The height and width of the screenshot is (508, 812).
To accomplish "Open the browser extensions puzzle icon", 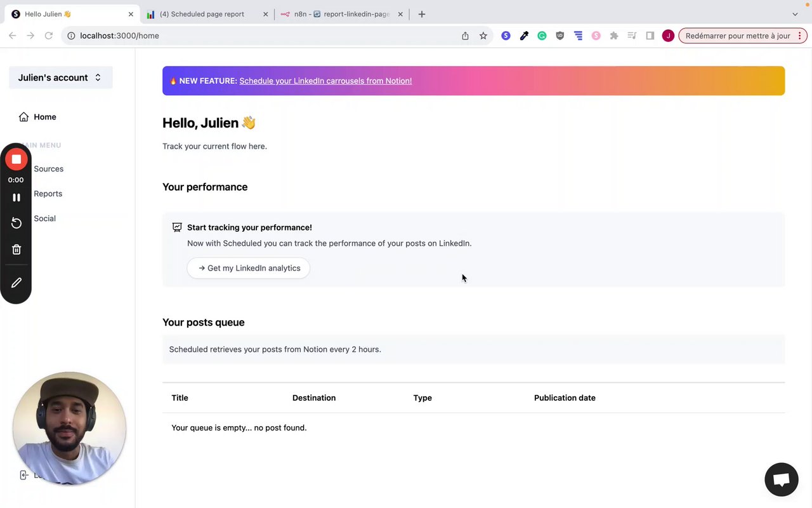I will (613, 36).
